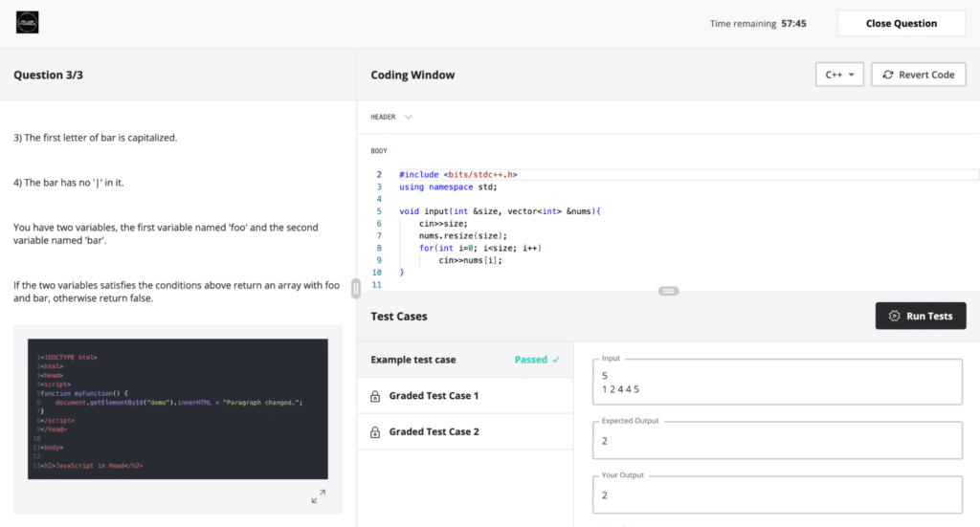
Task: Click the 'cin>>size;' code line
Action: click(443, 224)
